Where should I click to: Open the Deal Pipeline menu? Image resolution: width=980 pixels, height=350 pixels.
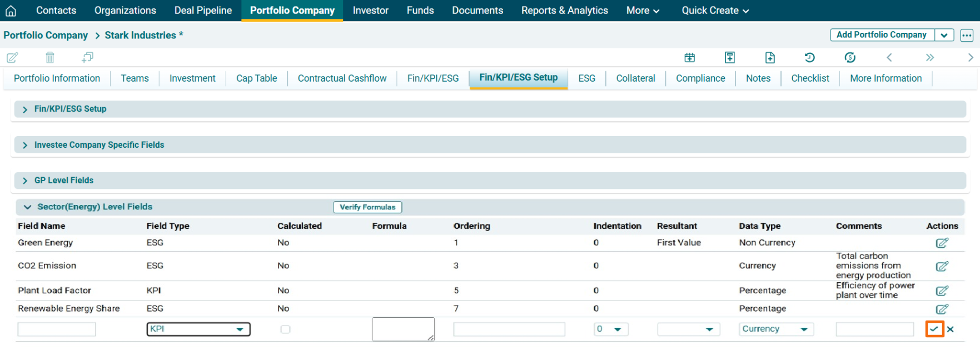203,11
